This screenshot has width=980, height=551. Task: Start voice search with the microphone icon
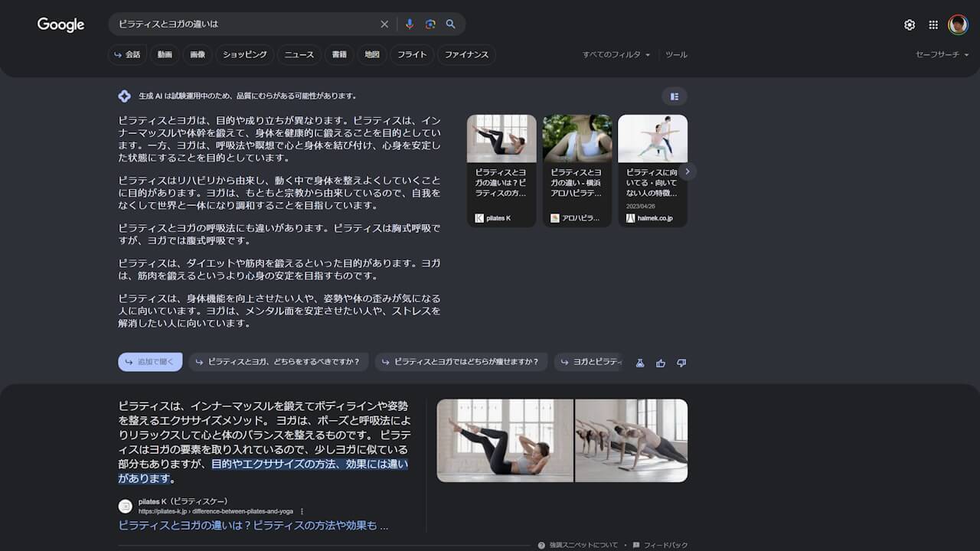click(410, 24)
